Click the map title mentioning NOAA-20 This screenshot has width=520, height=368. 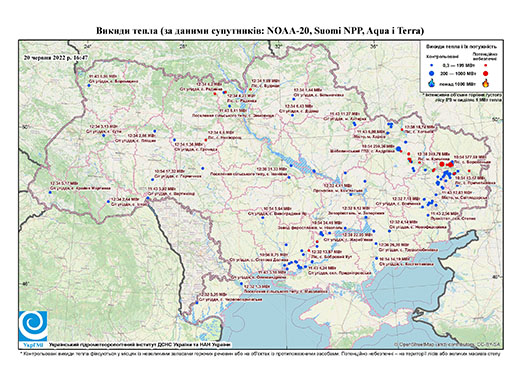click(x=260, y=31)
